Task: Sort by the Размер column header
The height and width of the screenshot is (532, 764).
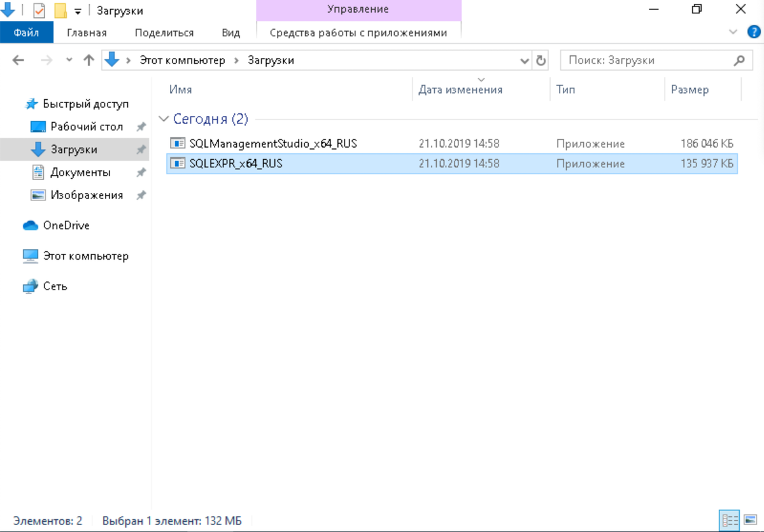Action: pos(690,90)
